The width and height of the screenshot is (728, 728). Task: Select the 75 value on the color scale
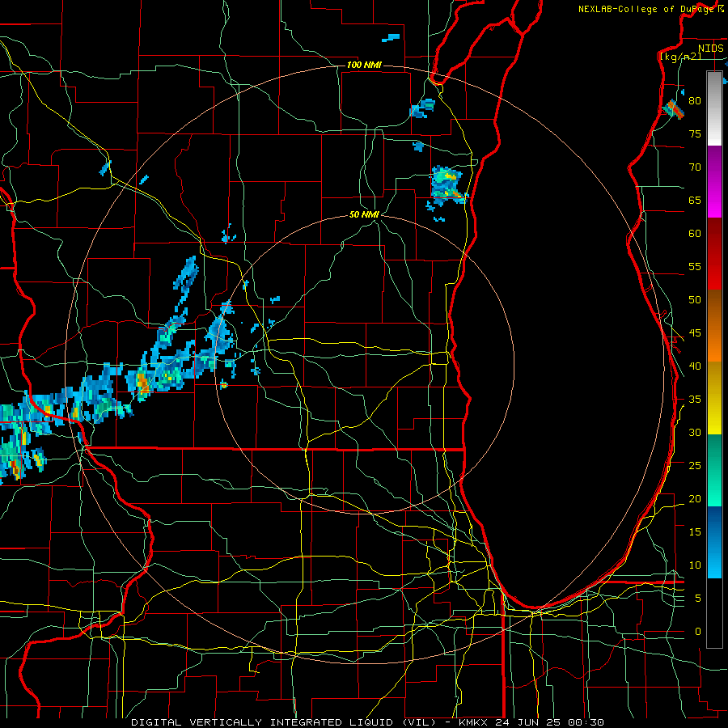point(695,133)
